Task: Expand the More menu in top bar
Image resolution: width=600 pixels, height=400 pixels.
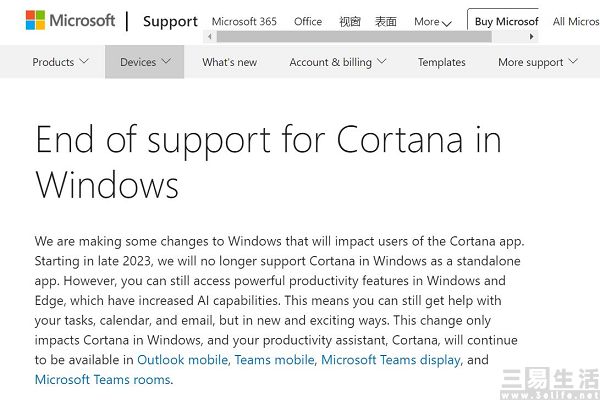Action: [x=433, y=22]
